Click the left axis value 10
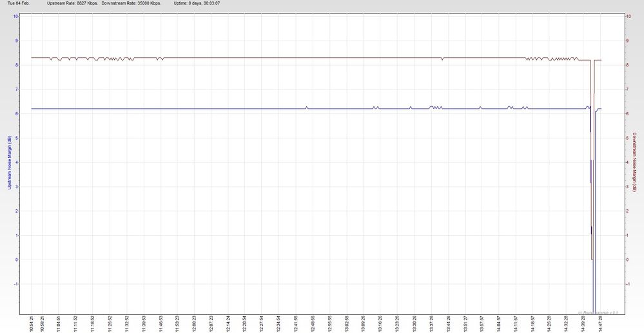The width and height of the screenshot is (644, 333). click(x=15, y=16)
